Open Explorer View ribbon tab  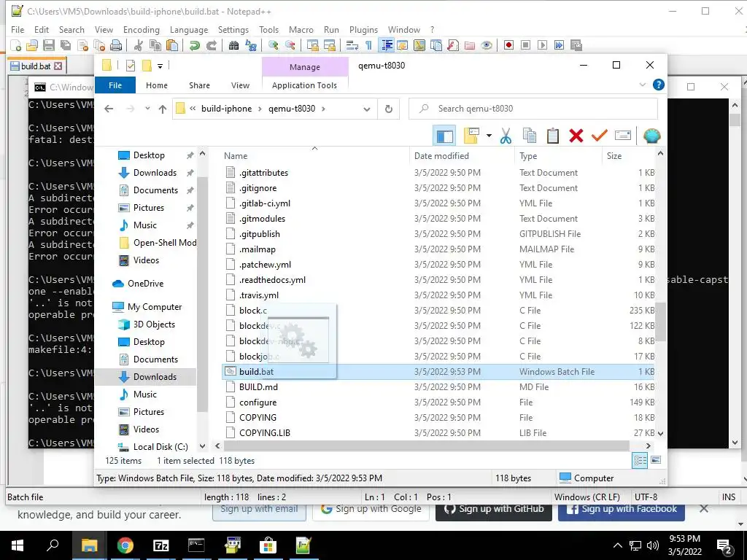pyautogui.click(x=240, y=85)
